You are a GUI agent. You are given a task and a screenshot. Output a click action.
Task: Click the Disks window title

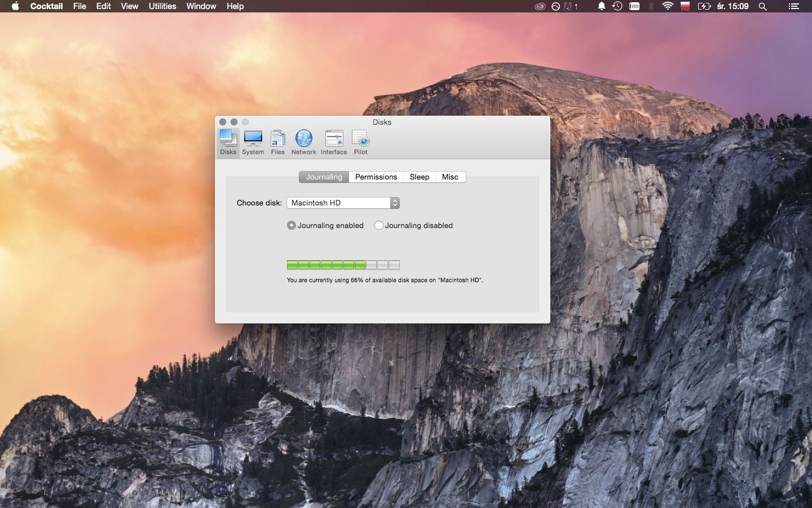[382, 122]
